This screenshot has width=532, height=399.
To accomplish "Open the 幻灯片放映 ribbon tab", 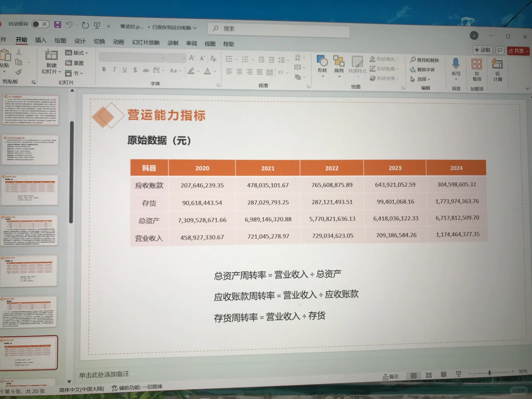I will click(x=146, y=43).
